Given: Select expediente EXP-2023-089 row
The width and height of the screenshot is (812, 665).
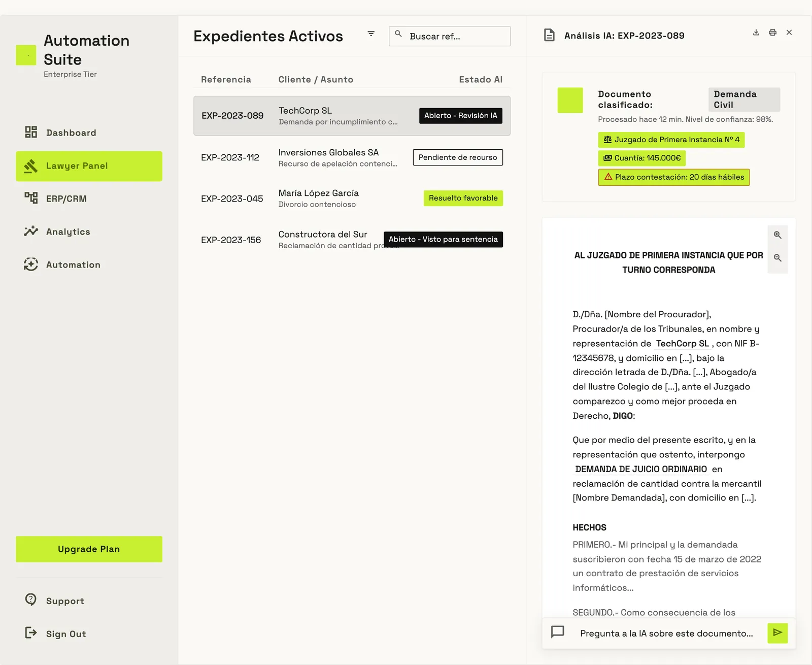Looking at the screenshot, I should pos(352,116).
